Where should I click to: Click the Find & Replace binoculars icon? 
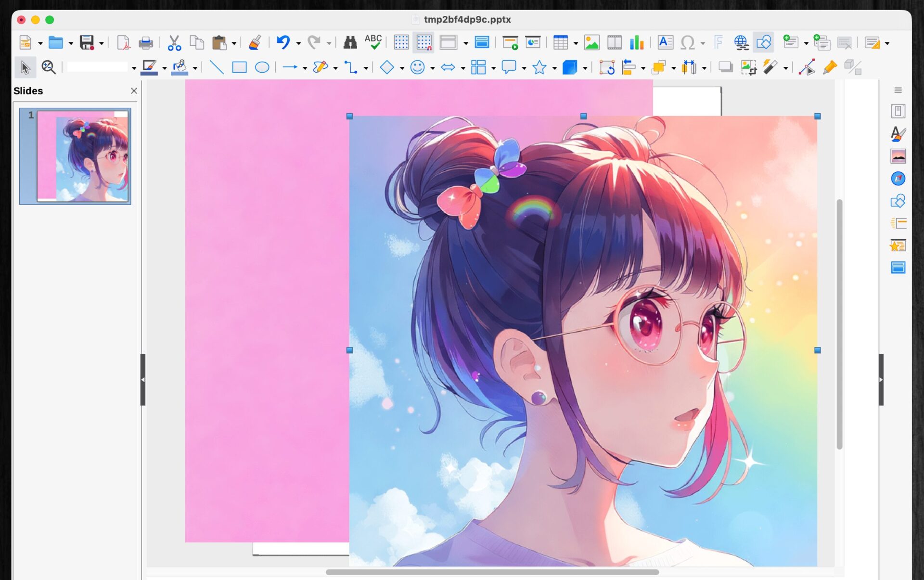pyautogui.click(x=350, y=43)
